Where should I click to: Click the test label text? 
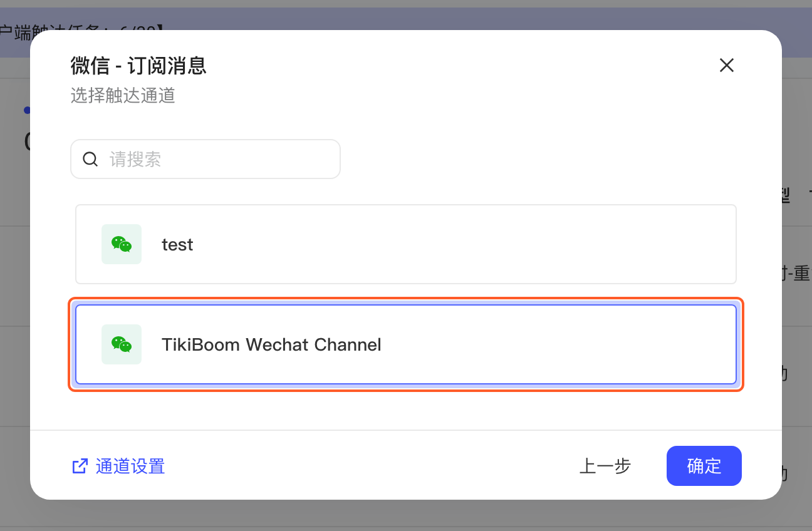coord(177,244)
